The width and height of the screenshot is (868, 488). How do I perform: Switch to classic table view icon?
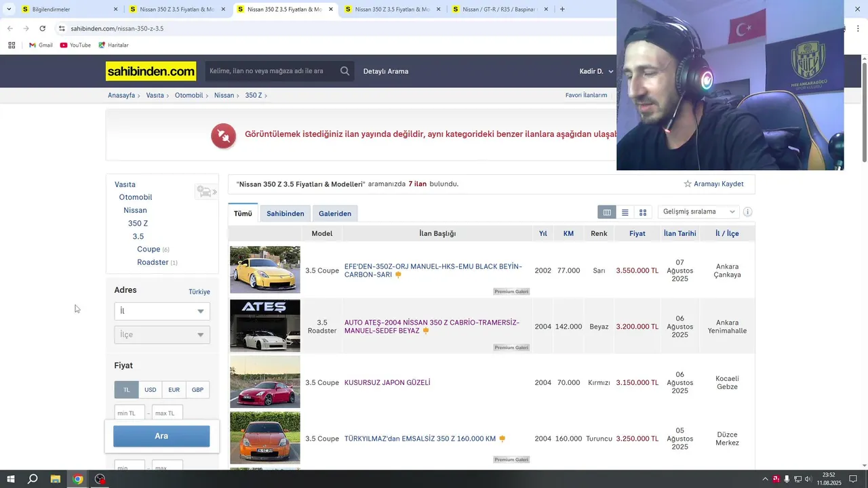[x=607, y=212]
